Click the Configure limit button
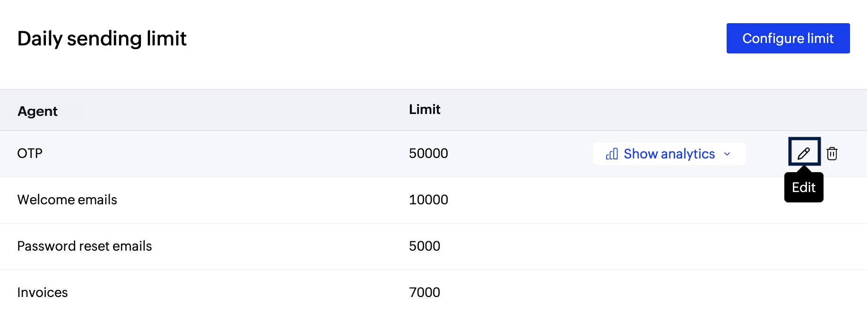Viewport: 868px width, 332px height. point(788,38)
